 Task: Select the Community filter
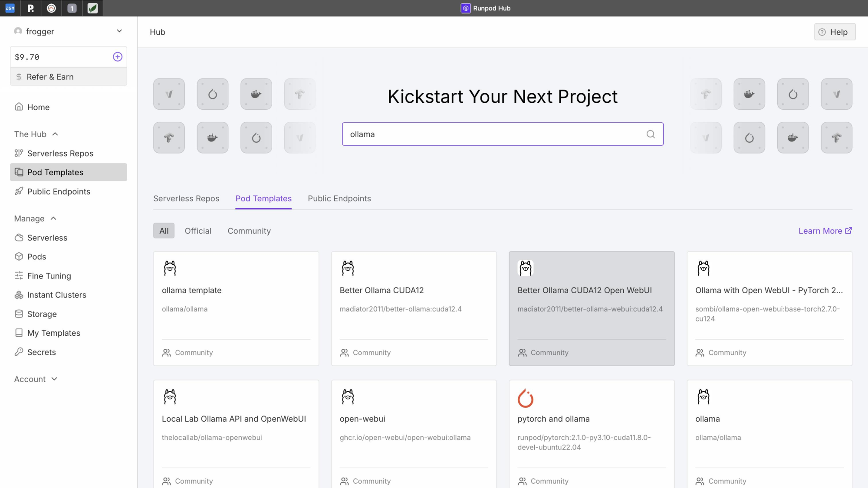point(249,231)
